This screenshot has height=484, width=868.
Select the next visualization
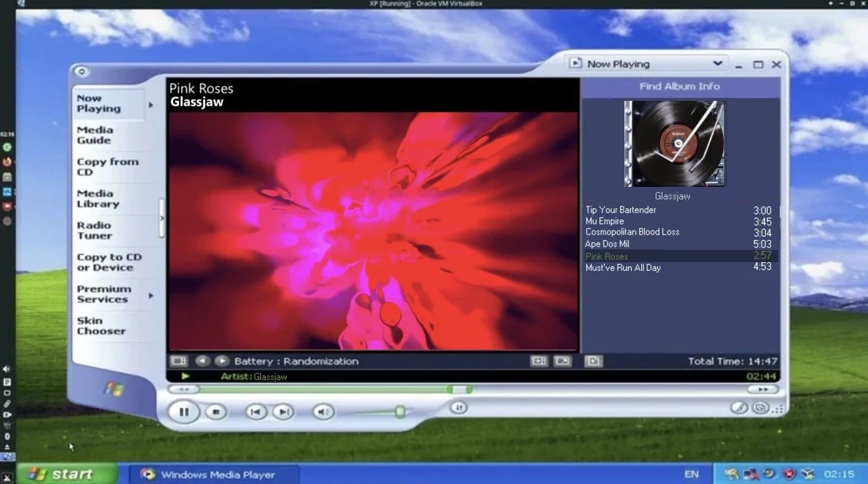coord(221,361)
